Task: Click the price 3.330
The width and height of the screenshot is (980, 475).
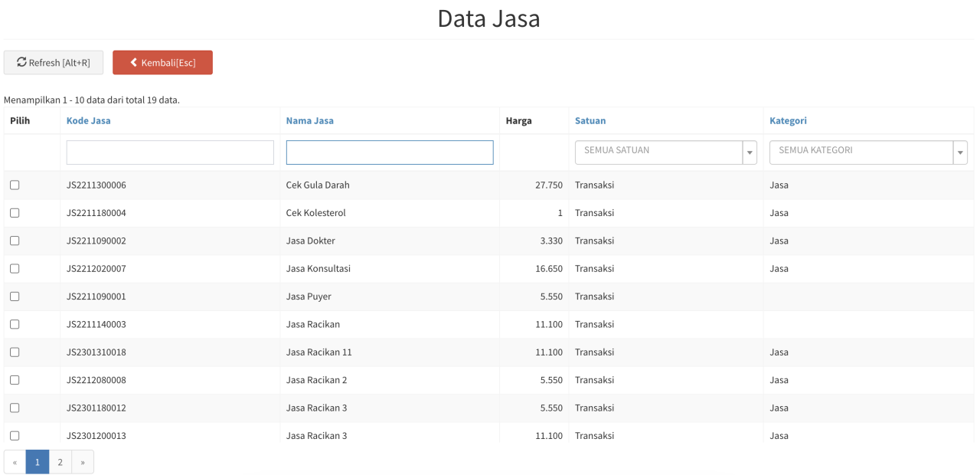Action: pyautogui.click(x=551, y=241)
